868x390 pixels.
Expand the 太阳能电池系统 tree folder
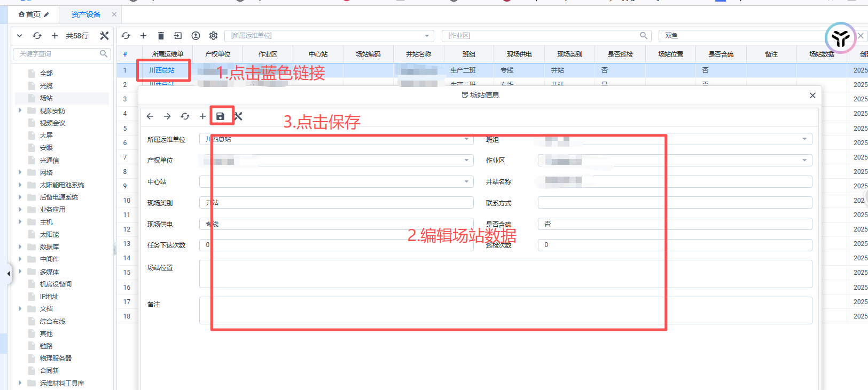20,185
